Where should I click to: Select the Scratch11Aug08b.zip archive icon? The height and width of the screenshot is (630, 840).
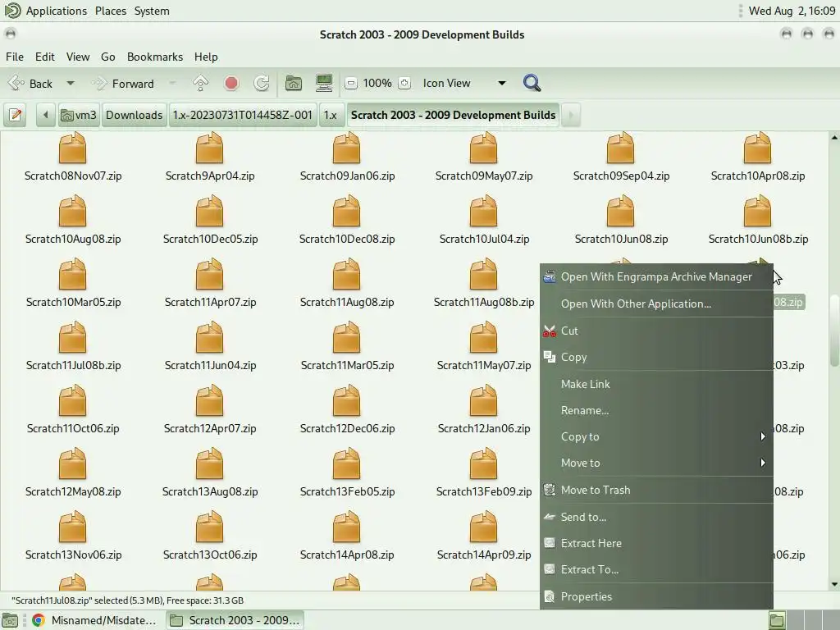pyautogui.click(x=483, y=274)
